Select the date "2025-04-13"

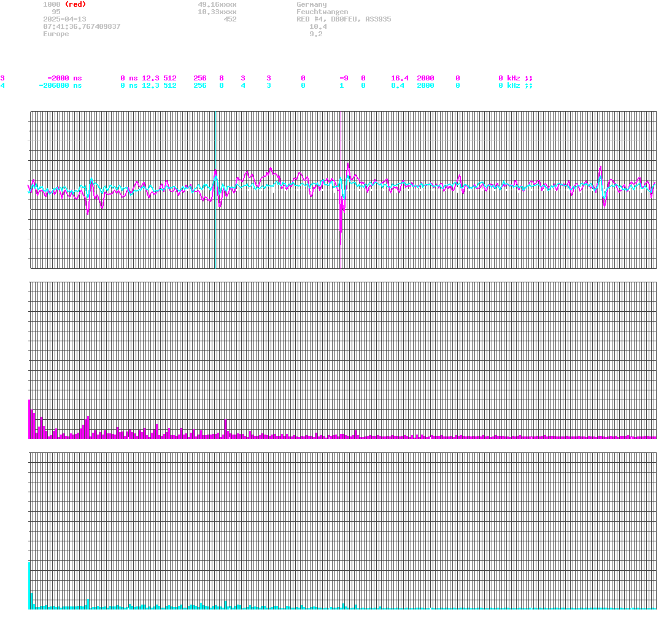64,19
